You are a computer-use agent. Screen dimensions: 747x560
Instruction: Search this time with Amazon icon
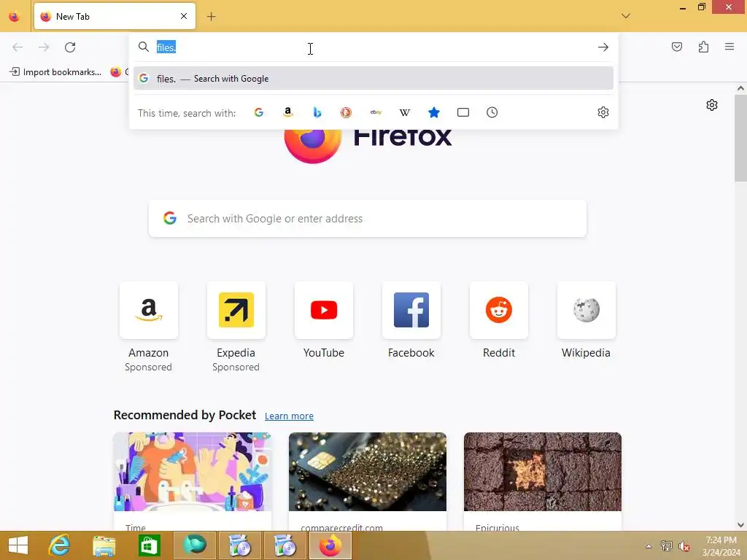pyautogui.click(x=287, y=112)
